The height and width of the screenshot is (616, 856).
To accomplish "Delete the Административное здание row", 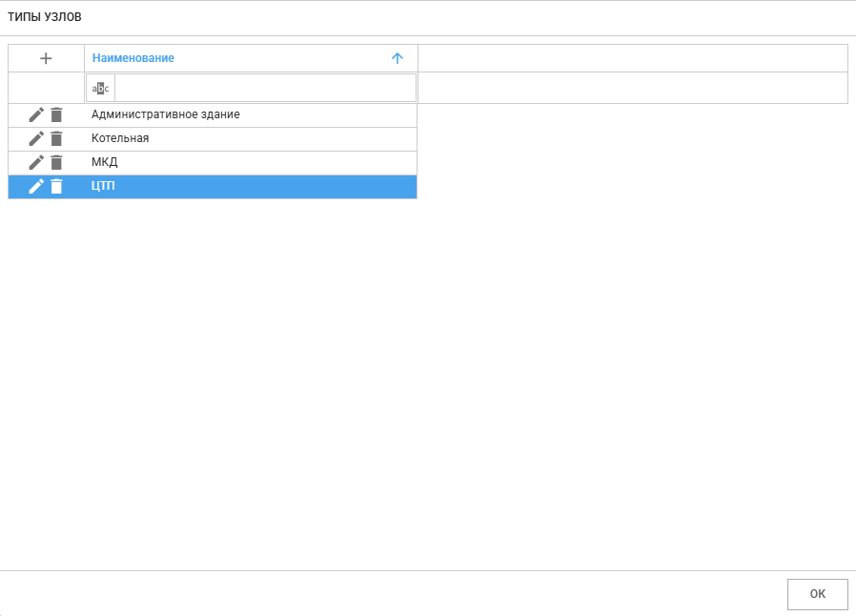I will point(56,114).
